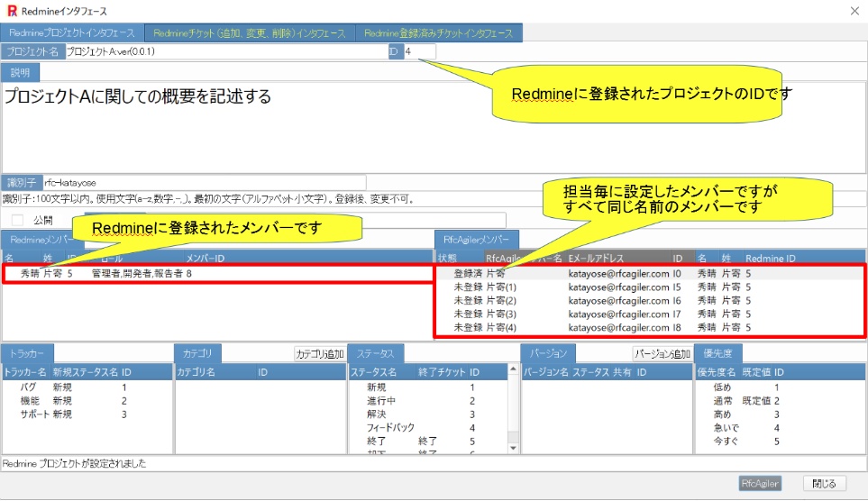Select the バグ tracker row
868x501 pixels.
click(x=87, y=387)
